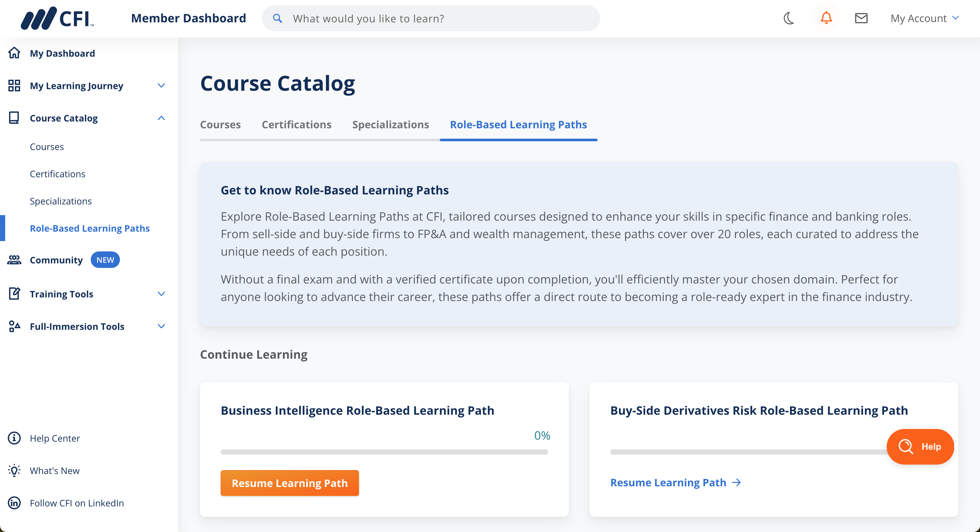Open the My Account dropdown

(925, 18)
